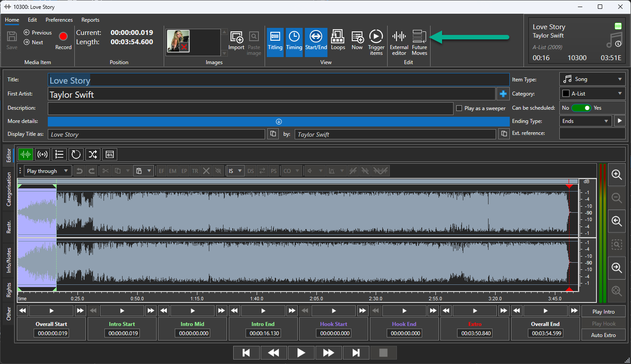Open the broadcast signal view icon
The width and height of the screenshot is (631, 364).
(42, 154)
